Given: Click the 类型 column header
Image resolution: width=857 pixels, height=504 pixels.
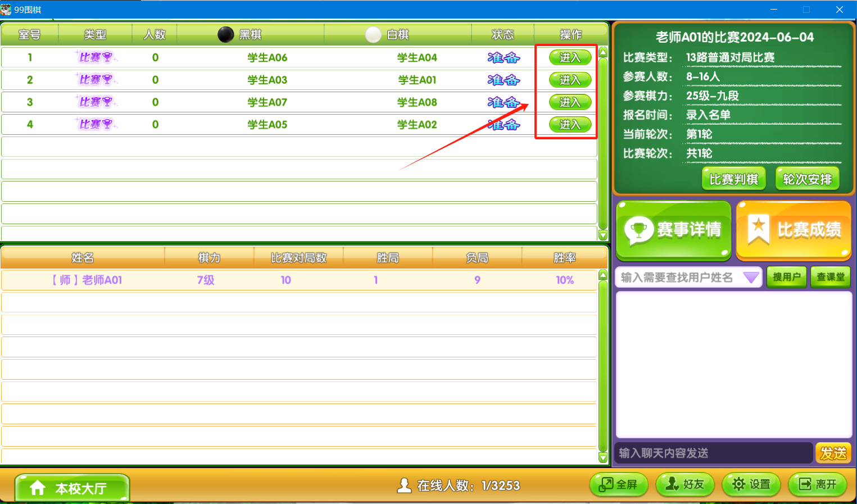Looking at the screenshot, I should [95, 35].
